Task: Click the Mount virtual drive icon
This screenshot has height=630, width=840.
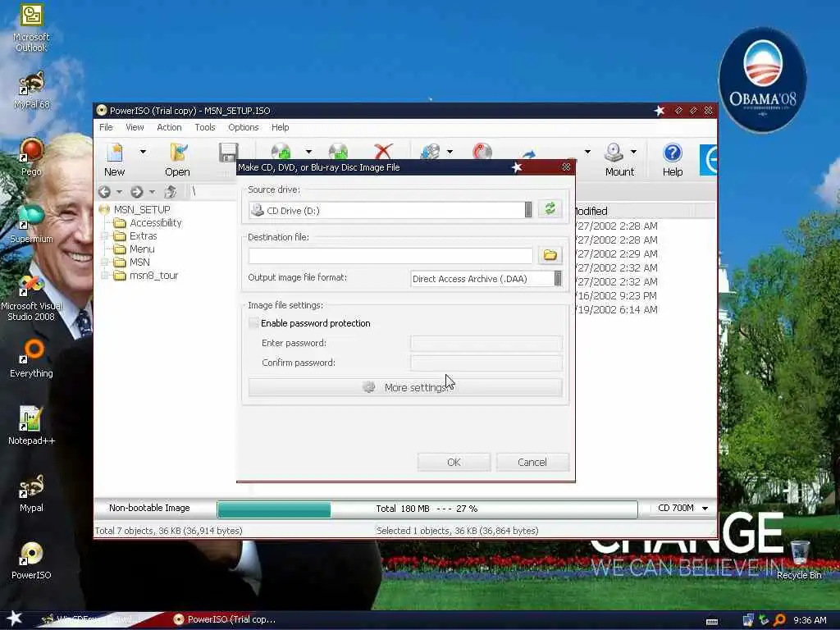Action: [x=614, y=153]
